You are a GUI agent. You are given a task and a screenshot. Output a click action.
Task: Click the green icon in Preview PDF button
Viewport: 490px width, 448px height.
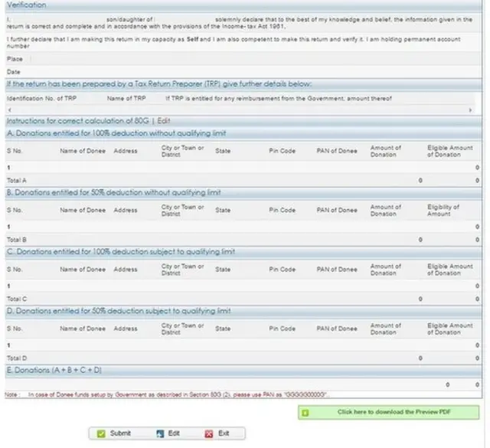click(x=305, y=413)
